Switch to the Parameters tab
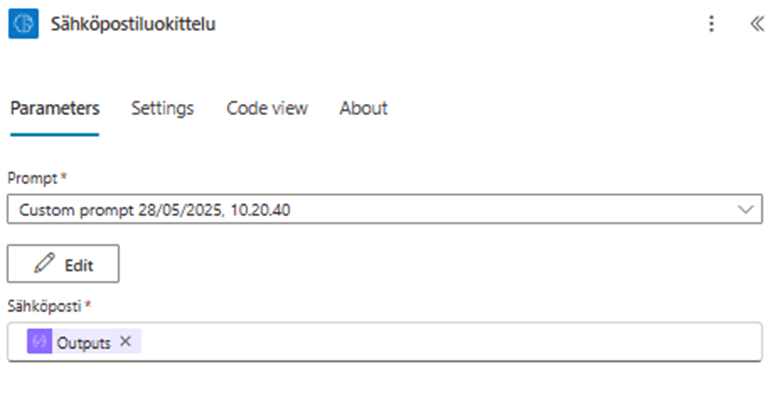 click(x=54, y=108)
